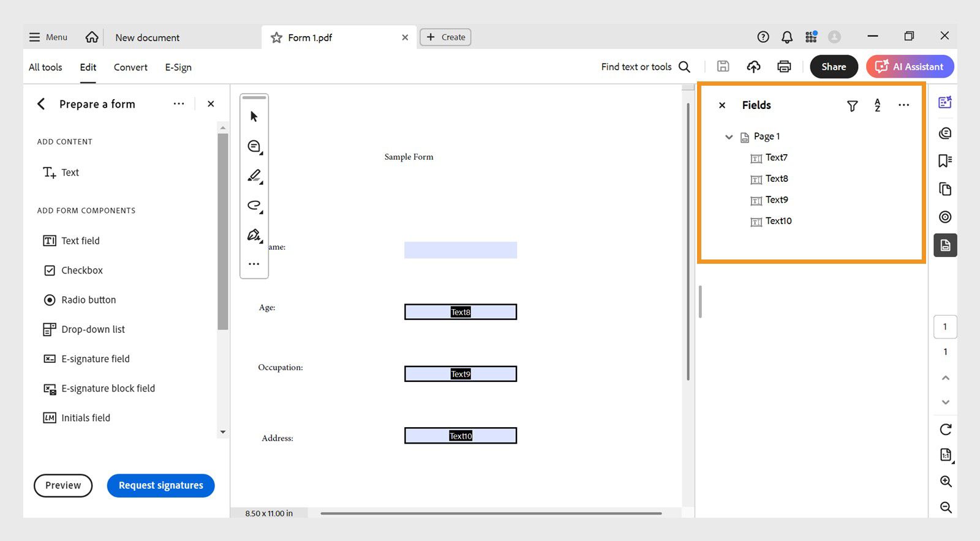980x541 pixels.
Task: Close the Fields panel
Action: coord(722,105)
